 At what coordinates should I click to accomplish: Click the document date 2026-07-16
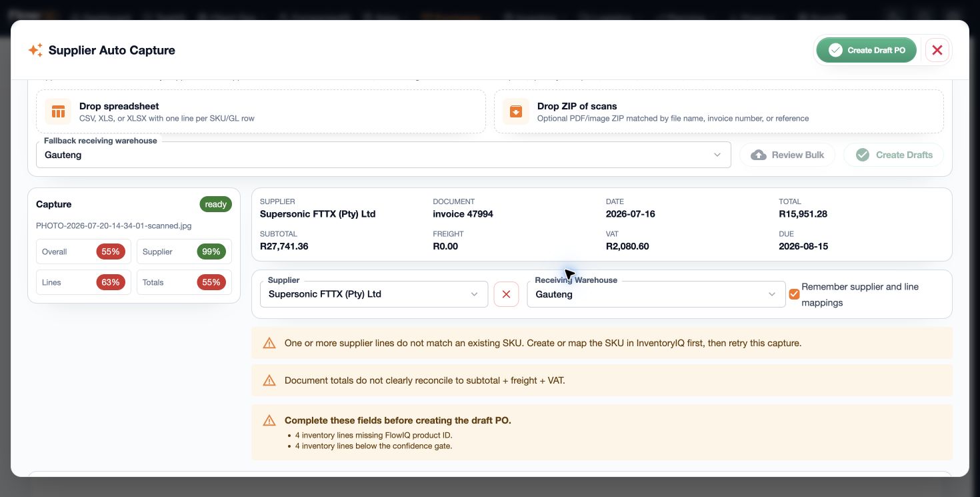pos(631,214)
